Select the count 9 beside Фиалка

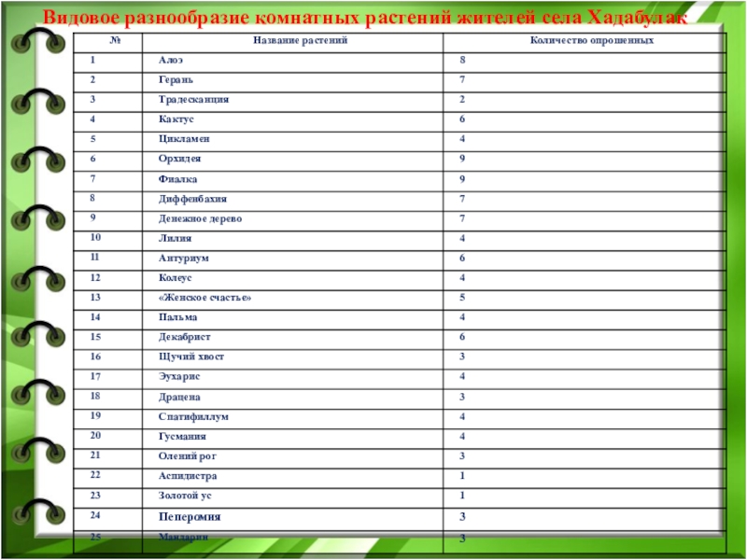tap(462, 179)
